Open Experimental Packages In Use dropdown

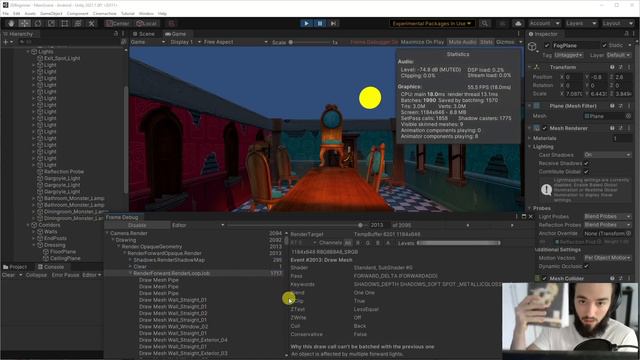click(432, 24)
